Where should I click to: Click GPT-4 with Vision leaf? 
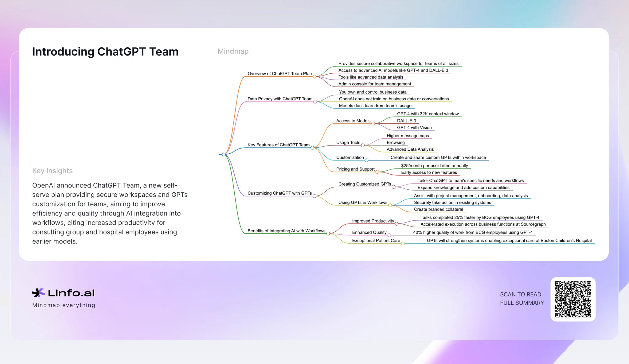point(414,128)
